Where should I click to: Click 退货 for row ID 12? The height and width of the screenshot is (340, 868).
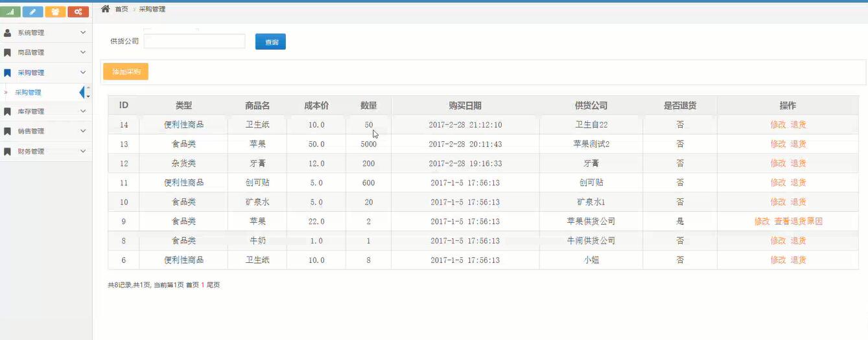[x=798, y=163]
